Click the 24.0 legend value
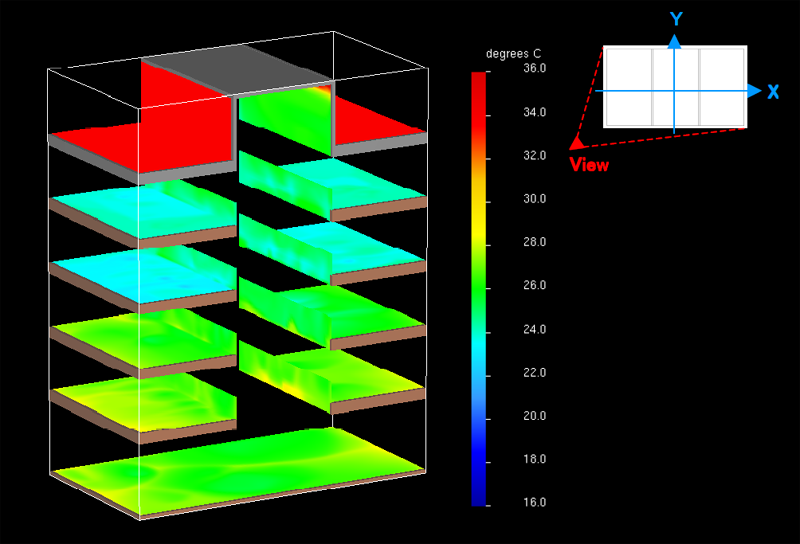This screenshot has width=800, height=544. 534,330
